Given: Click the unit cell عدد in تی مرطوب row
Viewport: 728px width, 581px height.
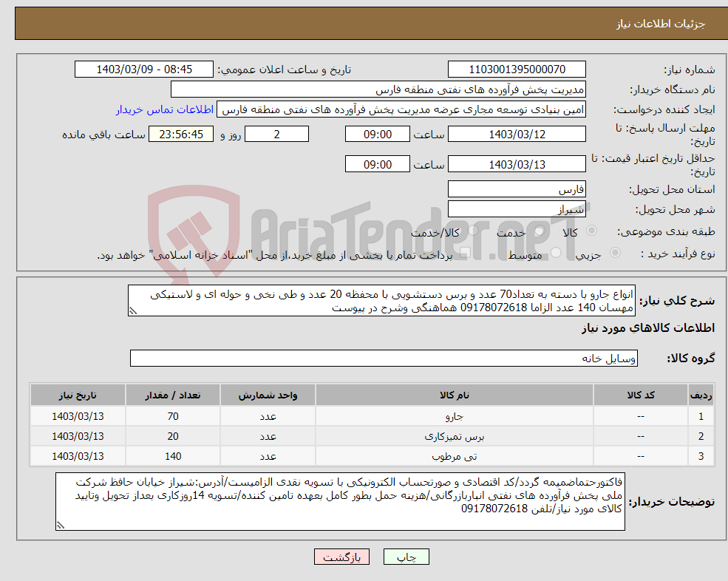Looking at the screenshot, I should 268,456.
